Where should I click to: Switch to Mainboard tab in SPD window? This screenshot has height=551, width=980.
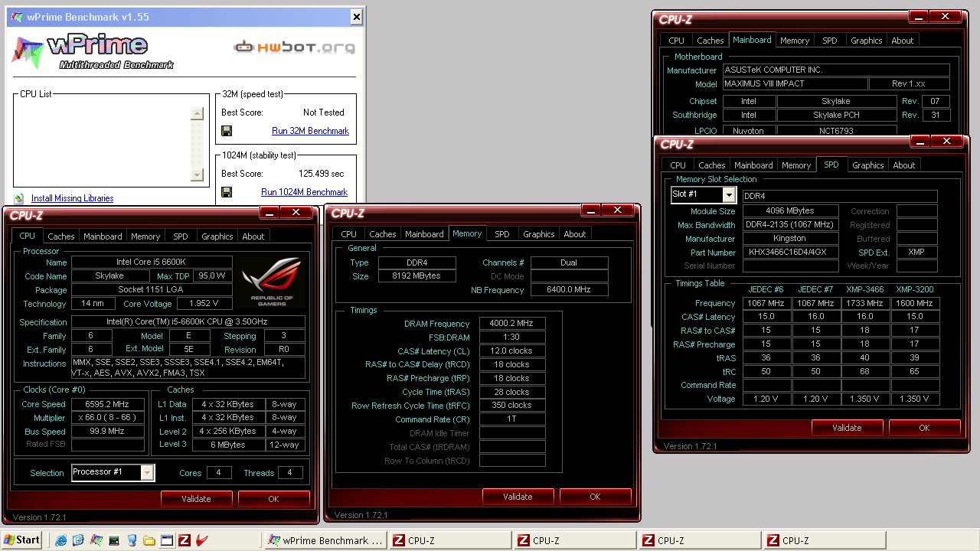pyautogui.click(x=753, y=165)
